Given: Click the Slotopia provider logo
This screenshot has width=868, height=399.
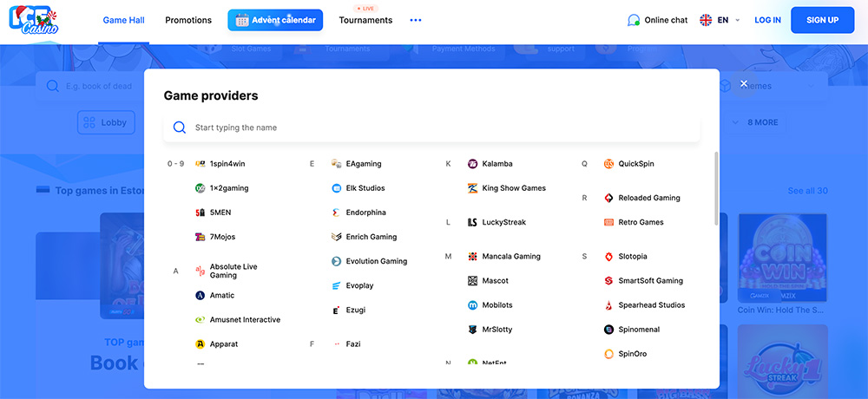Looking at the screenshot, I should [609, 257].
